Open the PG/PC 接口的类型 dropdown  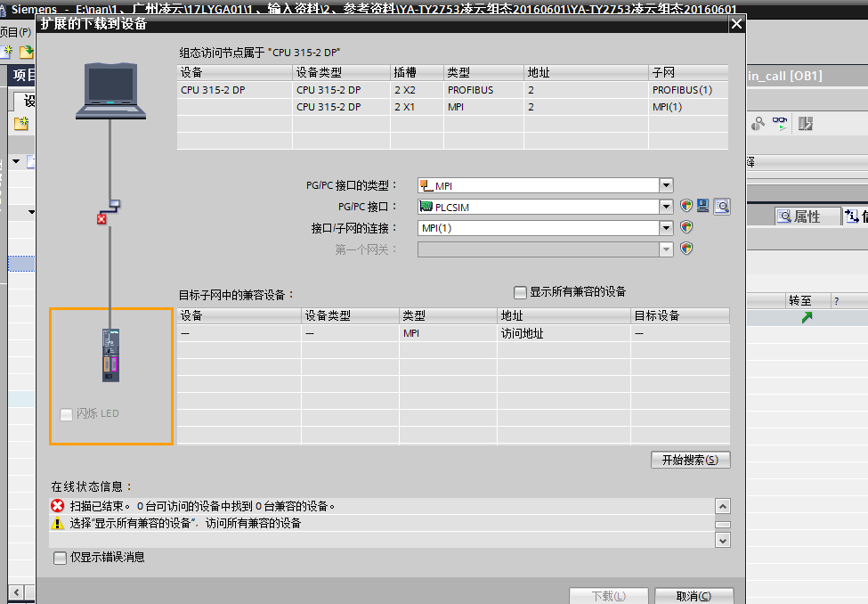(666, 185)
